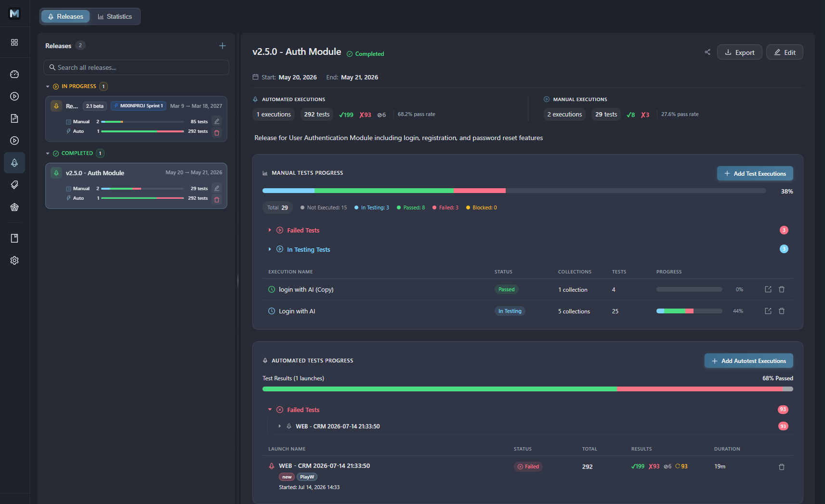Delete the v2.5.0 Auth Module release card
825x504 pixels.
pyautogui.click(x=217, y=200)
